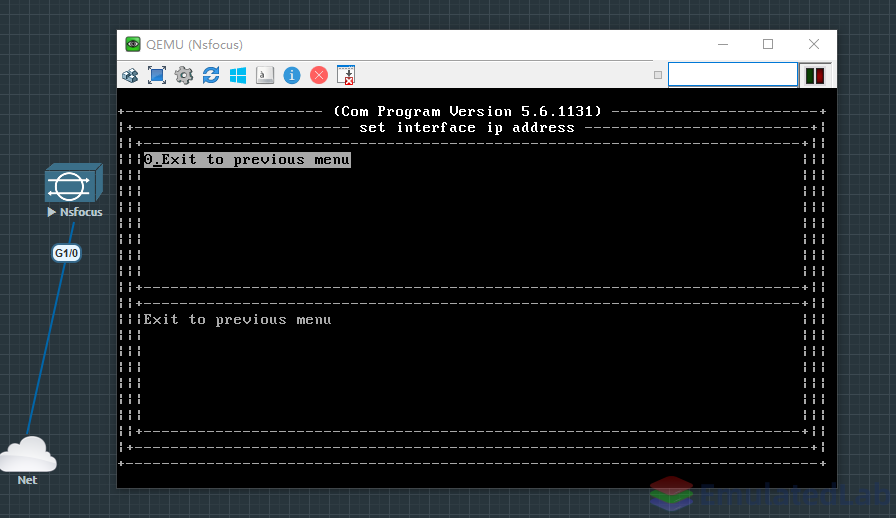The image size is (896, 518).
Task: Click the 'Com Program Version 5.6.1131' title text
Action: click(467, 111)
